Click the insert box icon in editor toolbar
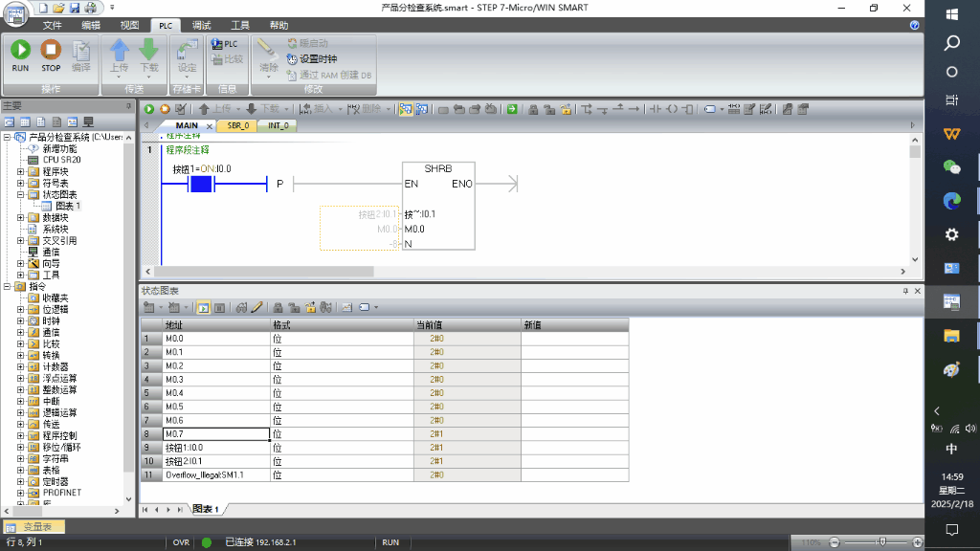Image resolution: width=980 pixels, height=551 pixels. pos(687,109)
